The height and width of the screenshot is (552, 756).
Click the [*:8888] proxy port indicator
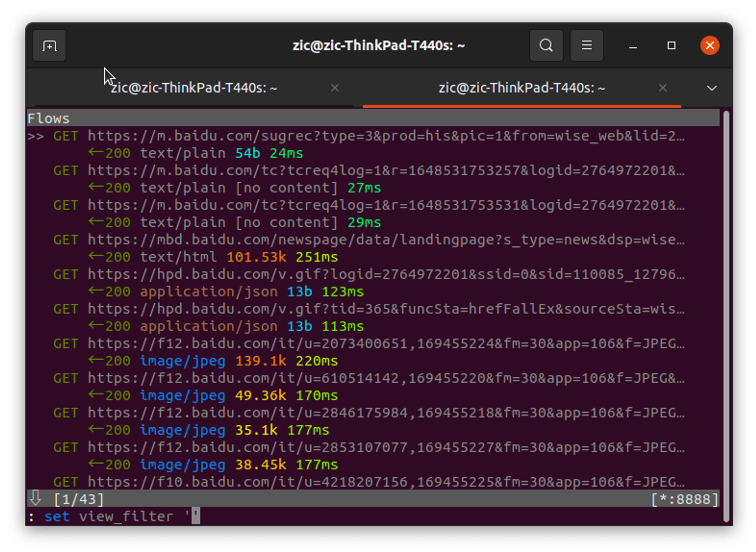point(685,499)
